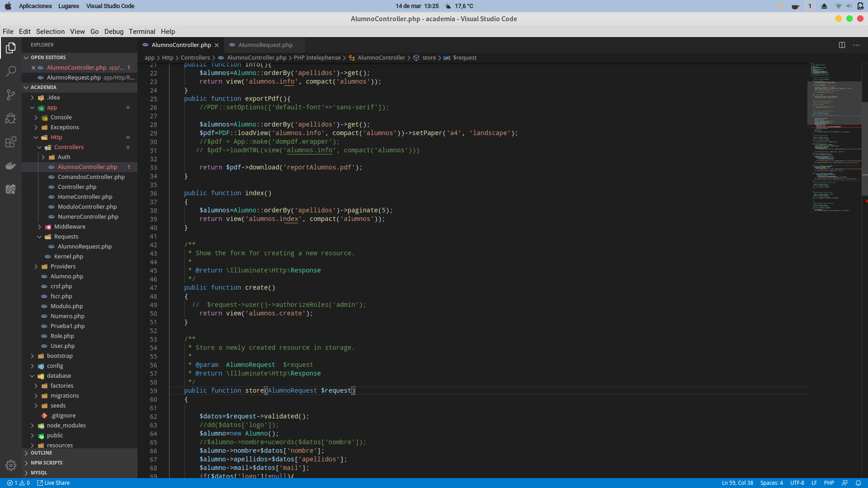Click the split editor right icon
The height and width of the screenshot is (488, 868).
click(842, 45)
